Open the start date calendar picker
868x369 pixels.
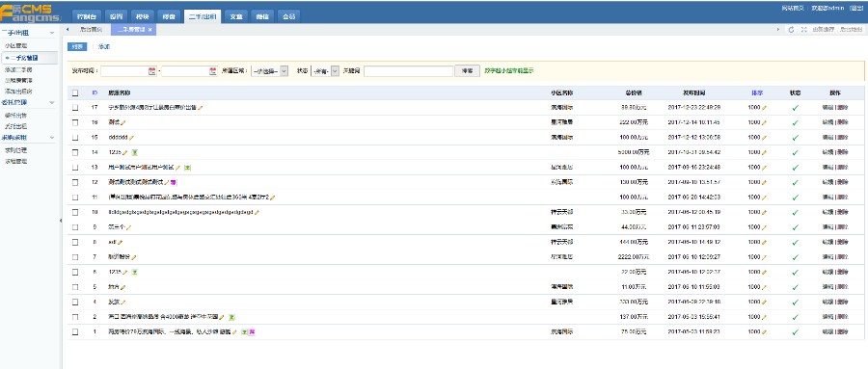(152, 71)
